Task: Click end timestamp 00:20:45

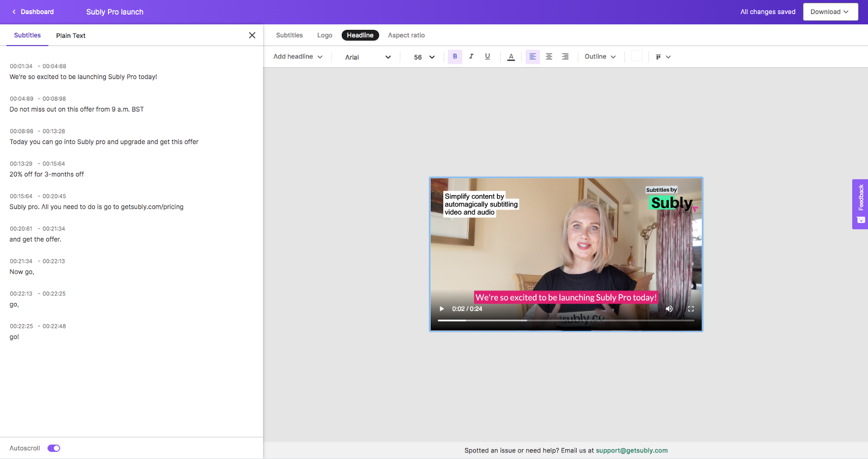Action: pyautogui.click(x=54, y=196)
